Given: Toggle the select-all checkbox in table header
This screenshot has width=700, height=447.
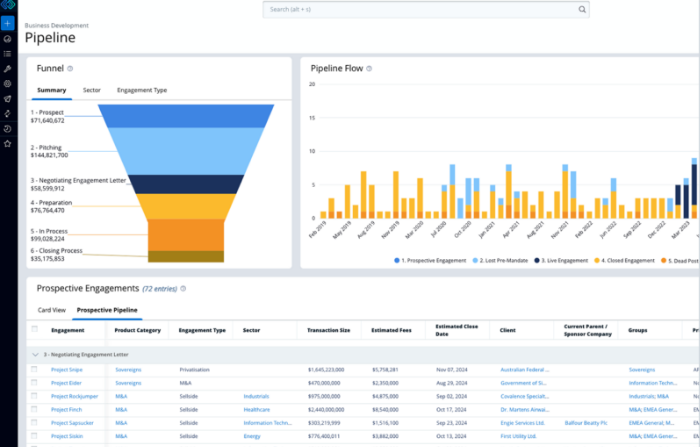Looking at the screenshot, I should point(34,330).
